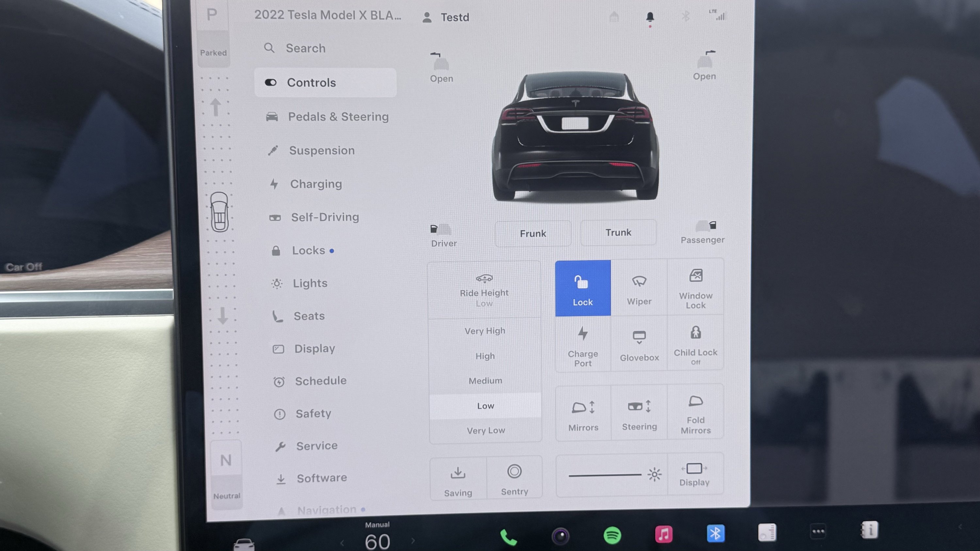Select Low ride height
This screenshot has height=551, width=980.
[x=485, y=406]
